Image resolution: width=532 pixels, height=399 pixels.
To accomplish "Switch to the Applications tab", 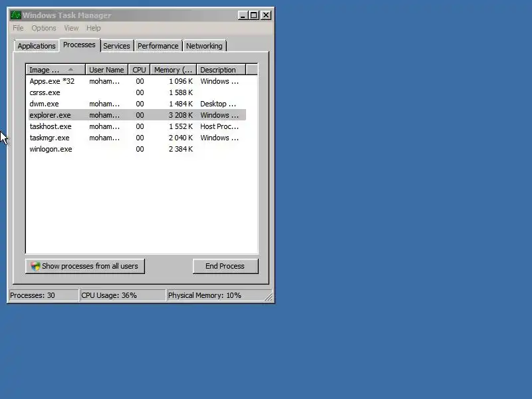I will coord(37,46).
